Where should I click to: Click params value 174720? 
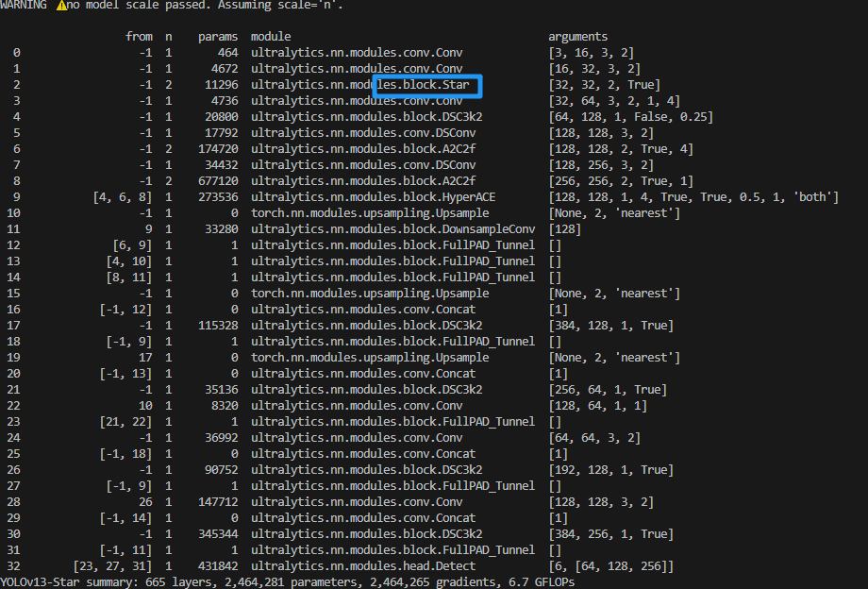click(218, 149)
